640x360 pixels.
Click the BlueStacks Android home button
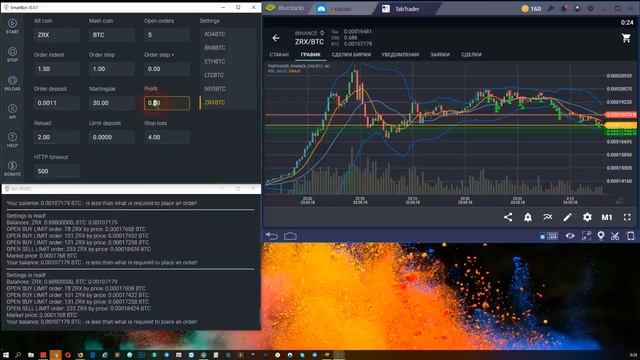tap(290, 236)
